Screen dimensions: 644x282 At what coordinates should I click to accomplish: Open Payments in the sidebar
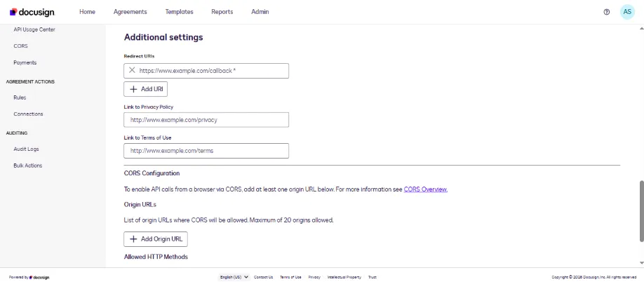25,62
